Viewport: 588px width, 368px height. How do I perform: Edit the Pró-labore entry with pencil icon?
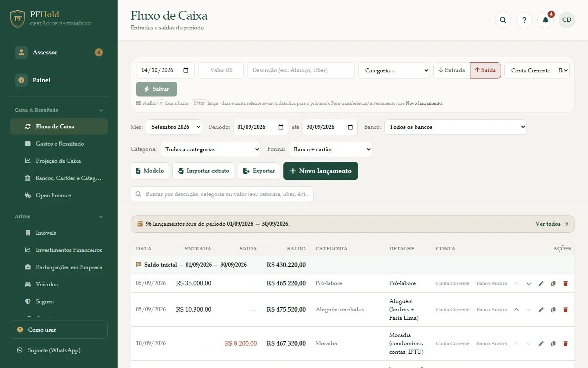[x=541, y=284]
